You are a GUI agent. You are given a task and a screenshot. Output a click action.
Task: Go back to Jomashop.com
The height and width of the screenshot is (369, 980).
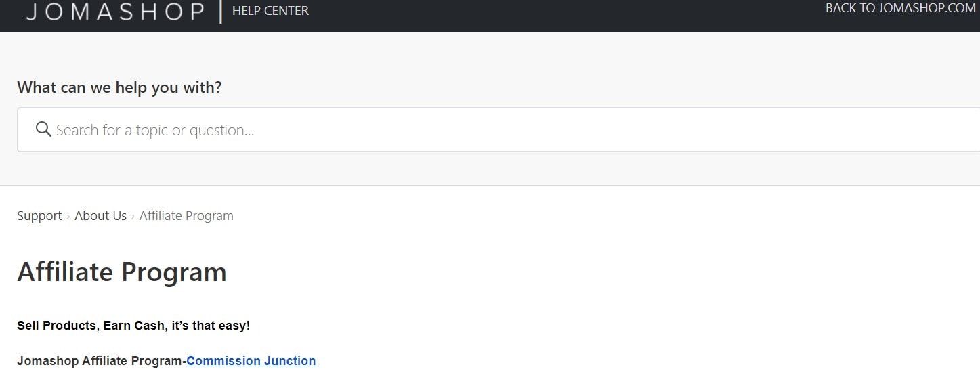(900, 9)
